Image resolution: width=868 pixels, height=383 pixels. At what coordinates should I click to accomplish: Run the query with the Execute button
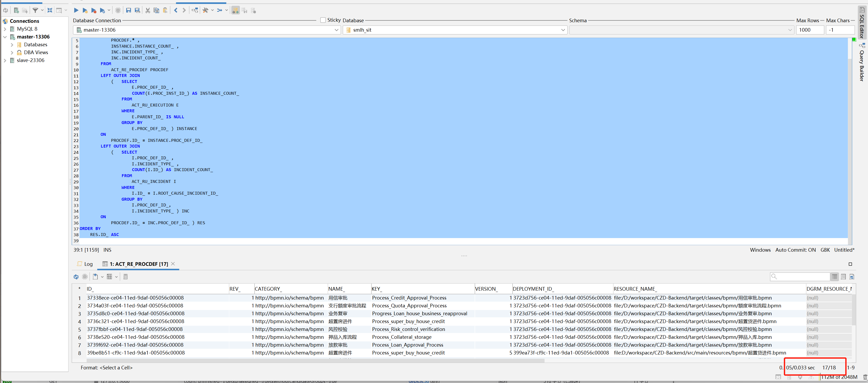(76, 10)
